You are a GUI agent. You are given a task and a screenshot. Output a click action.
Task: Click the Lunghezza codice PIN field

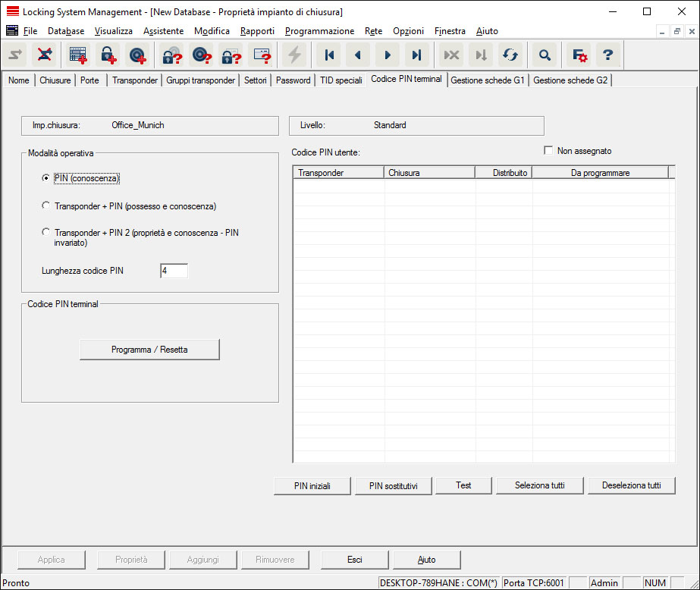click(x=174, y=271)
